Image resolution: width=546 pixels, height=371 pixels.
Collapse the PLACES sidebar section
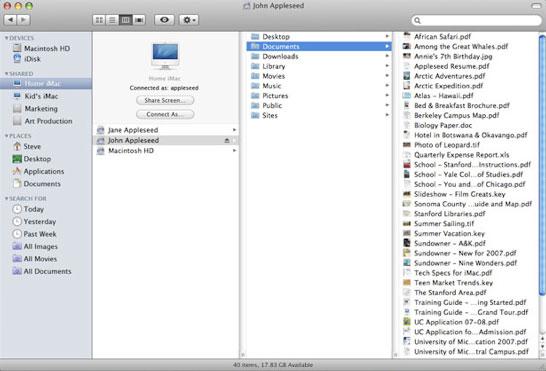[6, 136]
